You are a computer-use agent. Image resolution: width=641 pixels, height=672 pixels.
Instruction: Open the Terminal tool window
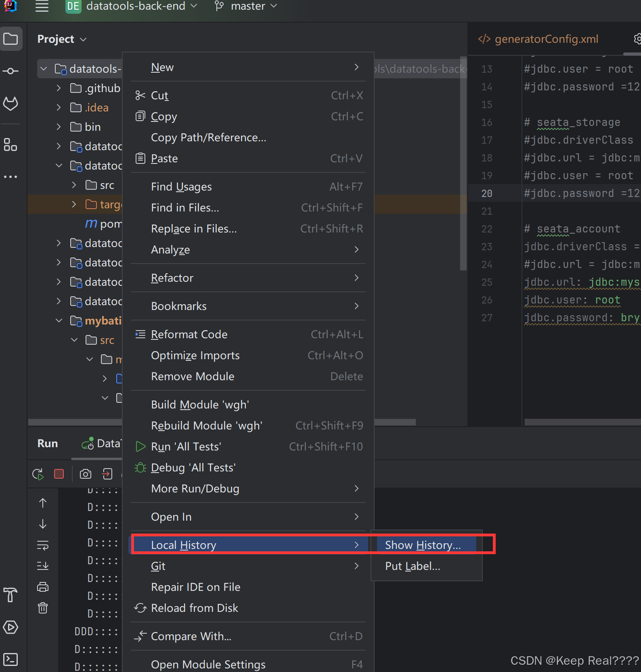pos(10,659)
